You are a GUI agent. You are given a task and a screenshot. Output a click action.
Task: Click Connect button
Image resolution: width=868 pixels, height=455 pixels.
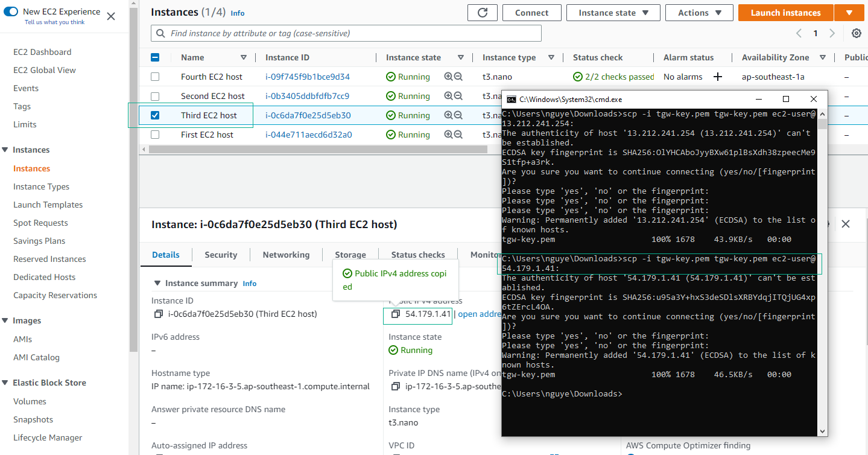(x=531, y=13)
